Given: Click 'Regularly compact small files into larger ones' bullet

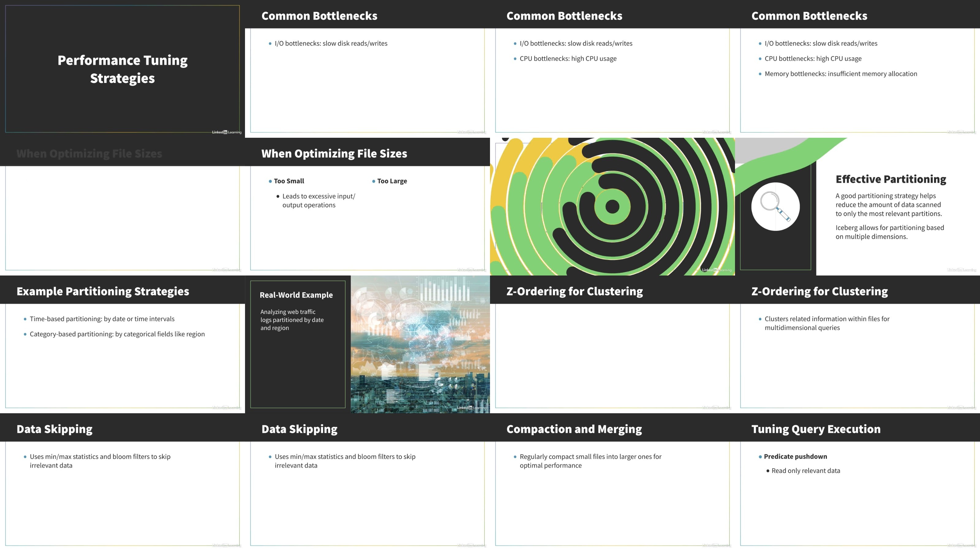Looking at the screenshot, I should coord(590,461).
